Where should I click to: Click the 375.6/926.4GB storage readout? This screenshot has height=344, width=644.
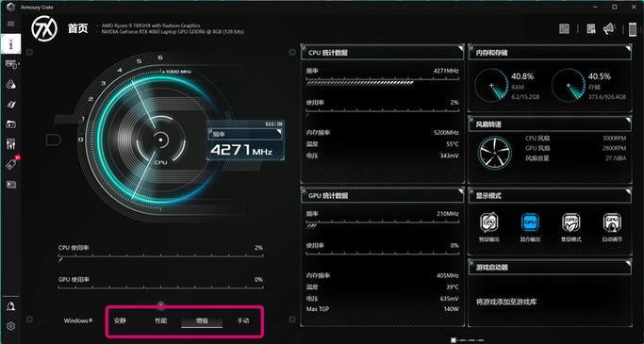[x=607, y=97]
